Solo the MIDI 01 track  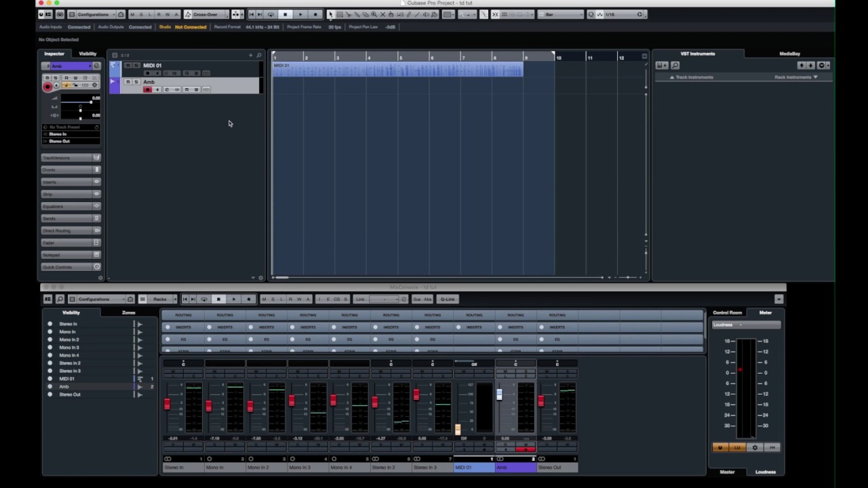pyautogui.click(x=136, y=66)
